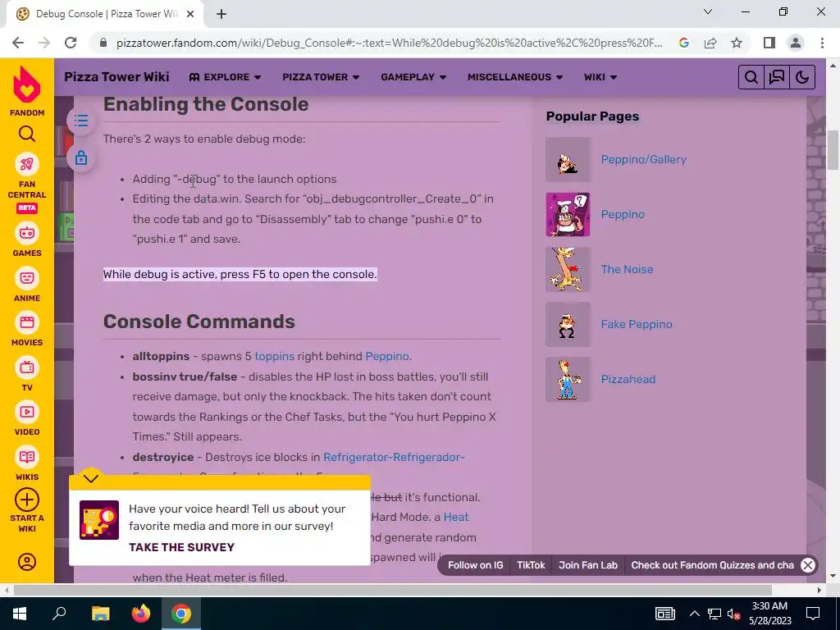Click the Peppino/Gallery thumbnail

(x=568, y=160)
